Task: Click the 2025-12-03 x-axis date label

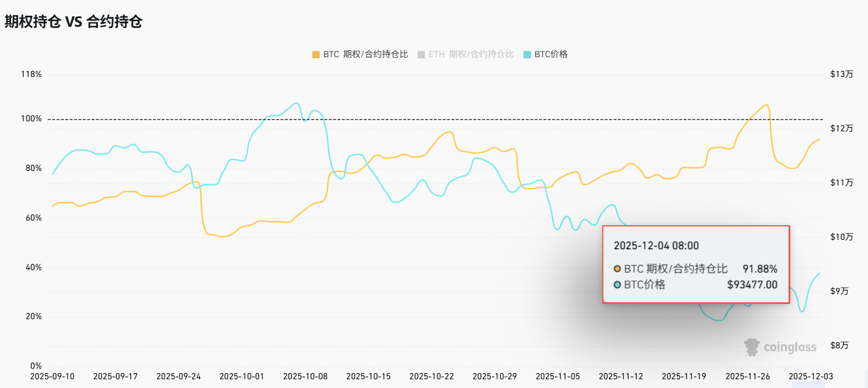Action: [x=811, y=376]
